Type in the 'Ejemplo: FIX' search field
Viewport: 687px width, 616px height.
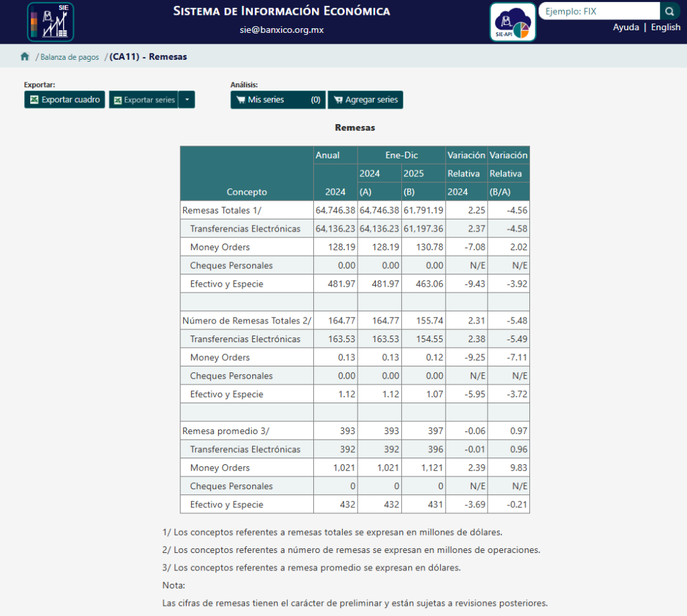[598, 11]
